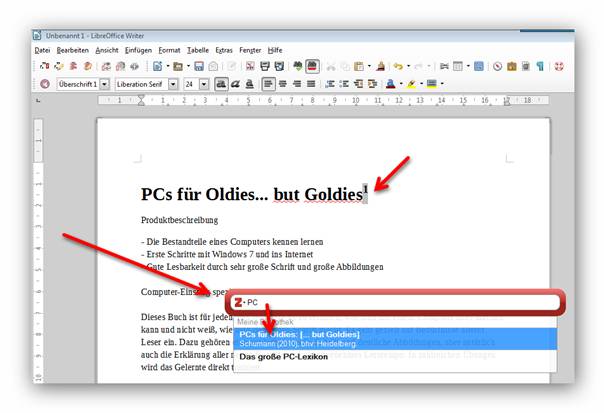Toggle AutoSpellcheck button

coord(312,66)
